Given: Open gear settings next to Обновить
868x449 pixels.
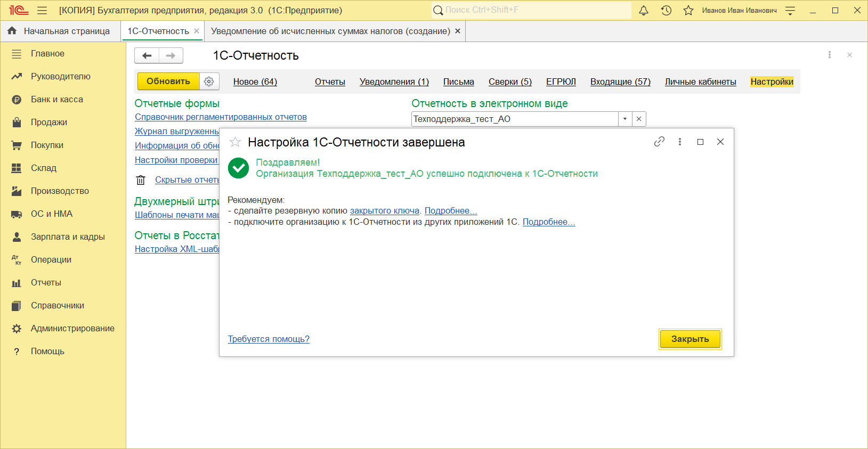Looking at the screenshot, I should click(209, 81).
